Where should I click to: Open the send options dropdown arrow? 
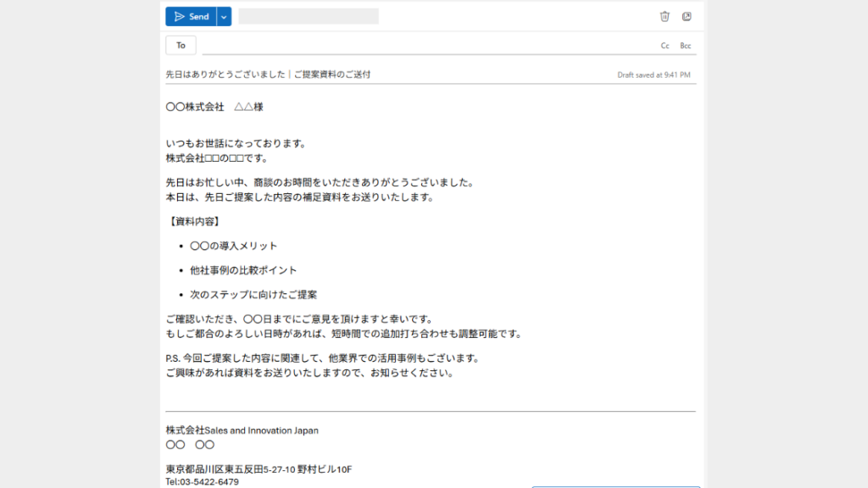[224, 17]
